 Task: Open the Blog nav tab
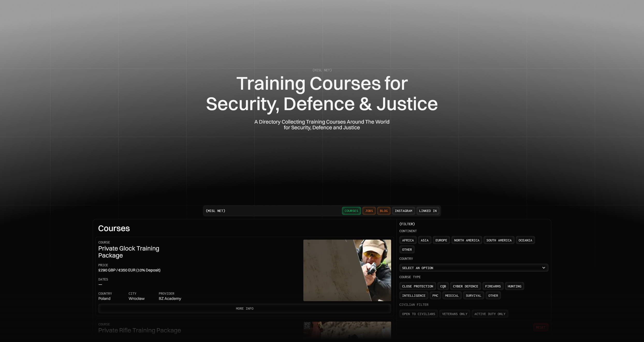coord(384,211)
